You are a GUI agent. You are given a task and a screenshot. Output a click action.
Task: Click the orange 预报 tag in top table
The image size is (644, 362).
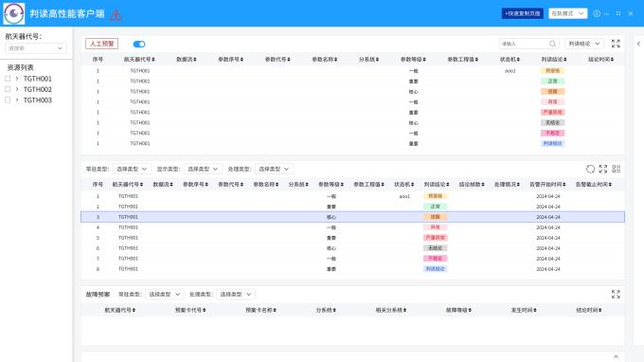click(x=552, y=92)
